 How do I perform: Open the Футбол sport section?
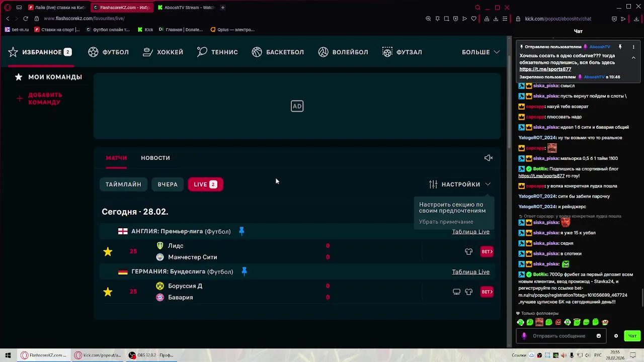pyautogui.click(x=108, y=52)
